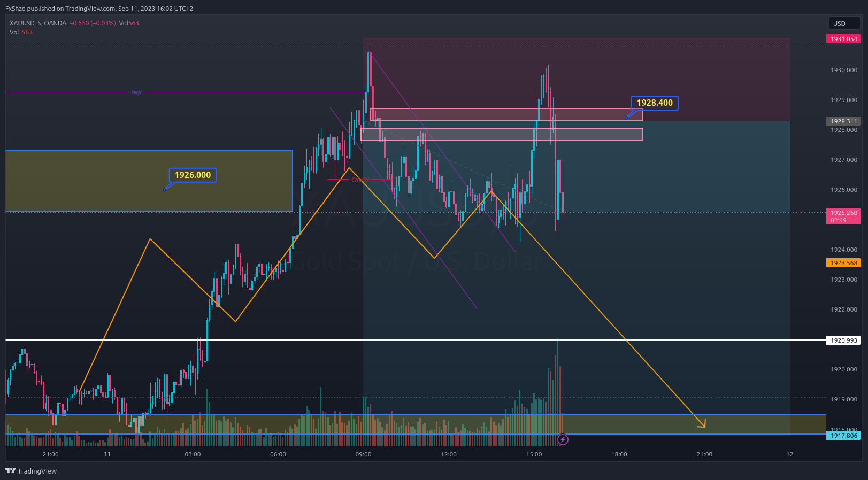Click the 1928.400 price callout label
Screen dimensions: 868x480
click(655, 103)
